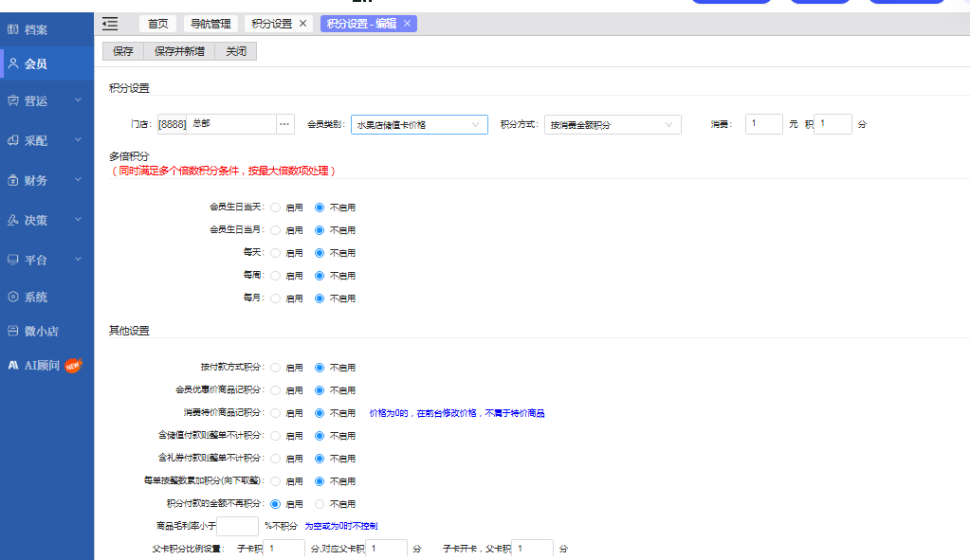Viewport: 970px width, 560px height.
Task: Open store picker with the ellipsis button
Action: pos(284,124)
